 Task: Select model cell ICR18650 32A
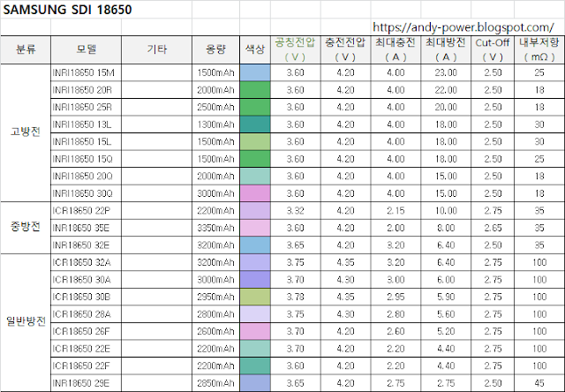click(x=87, y=262)
